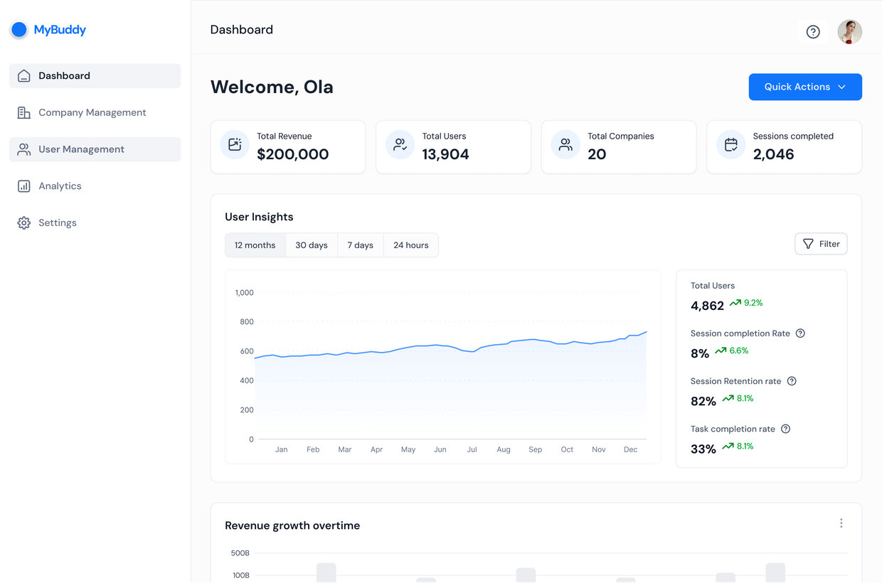Viewport: 882px width, 588px height.
Task: Click the Total Revenue card icon
Action: pyautogui.click(x=235, y=144)
